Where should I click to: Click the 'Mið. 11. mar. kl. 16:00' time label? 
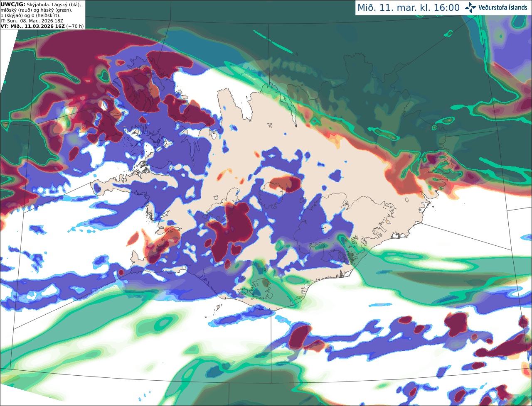(x=408, y=7)
